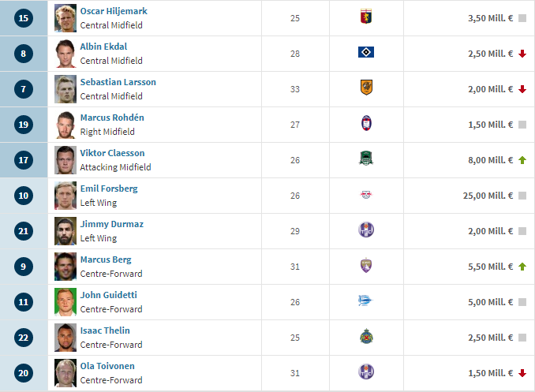Click Emil Forsberg's 25,00 Mill. € market value
Viewport: 535px width, 392px height.
click(x=488, y=196)
